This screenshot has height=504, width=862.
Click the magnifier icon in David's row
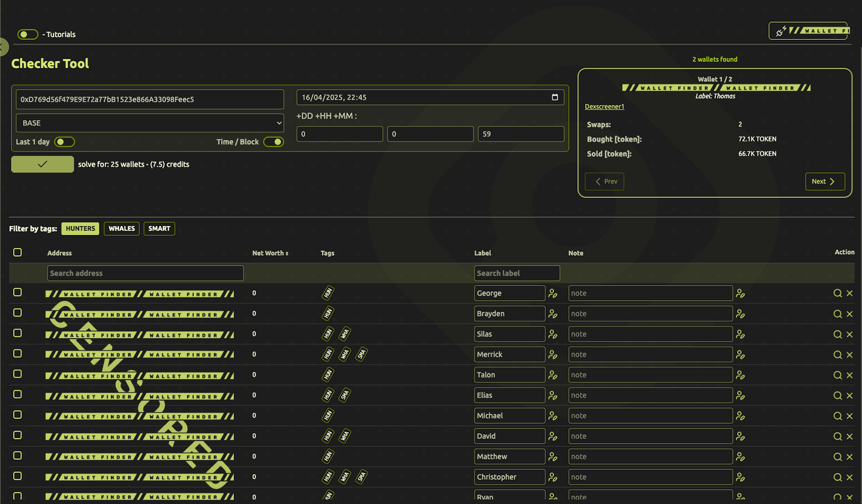[837, 437]
